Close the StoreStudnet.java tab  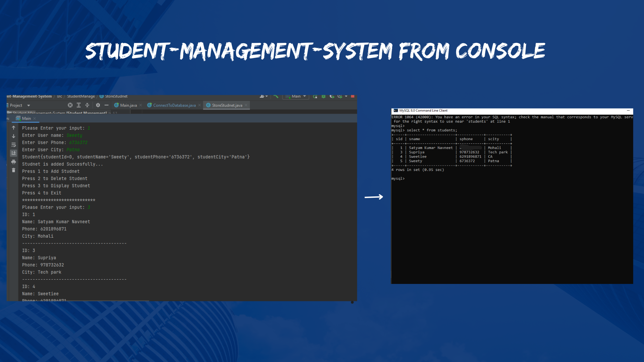pyautogui.click(x=246, y=105)
